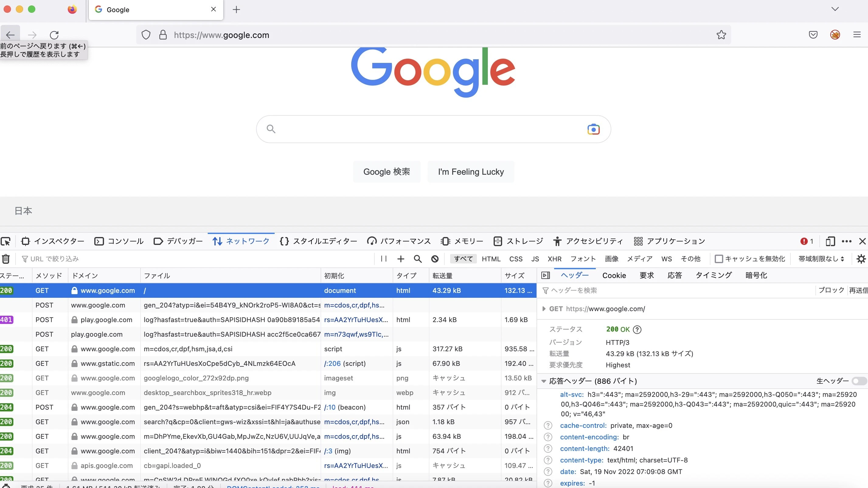Click the padlock site info icon
Image resolution: width=868 pixels, height=488 pixels.
pos(163,35)
